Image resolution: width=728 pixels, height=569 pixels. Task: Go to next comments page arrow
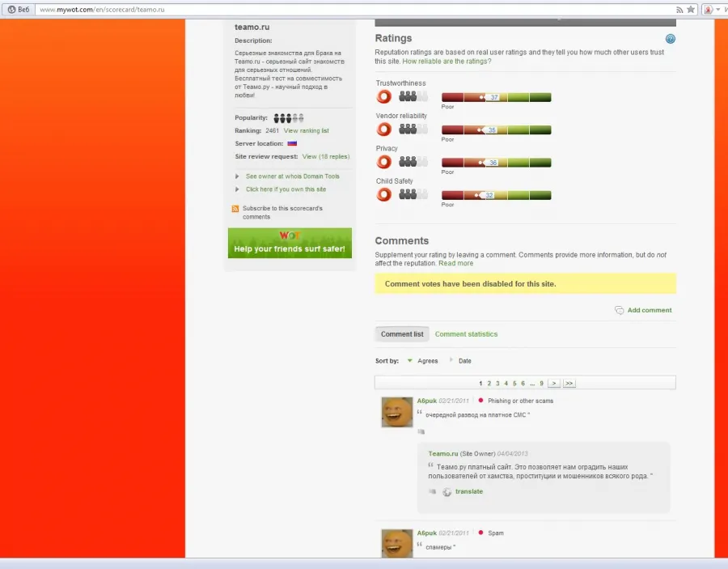[x=553, y=383]
